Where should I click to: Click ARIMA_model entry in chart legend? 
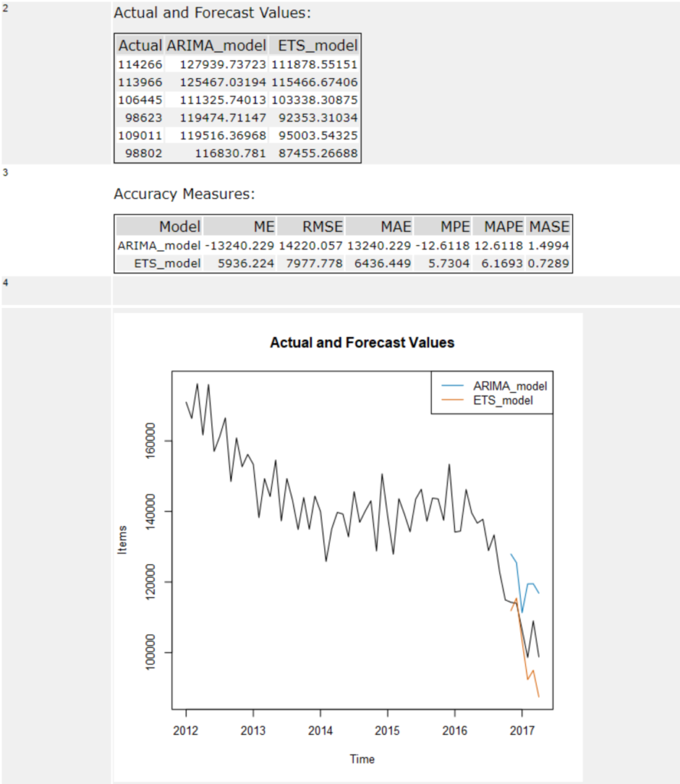click(510, 386)
